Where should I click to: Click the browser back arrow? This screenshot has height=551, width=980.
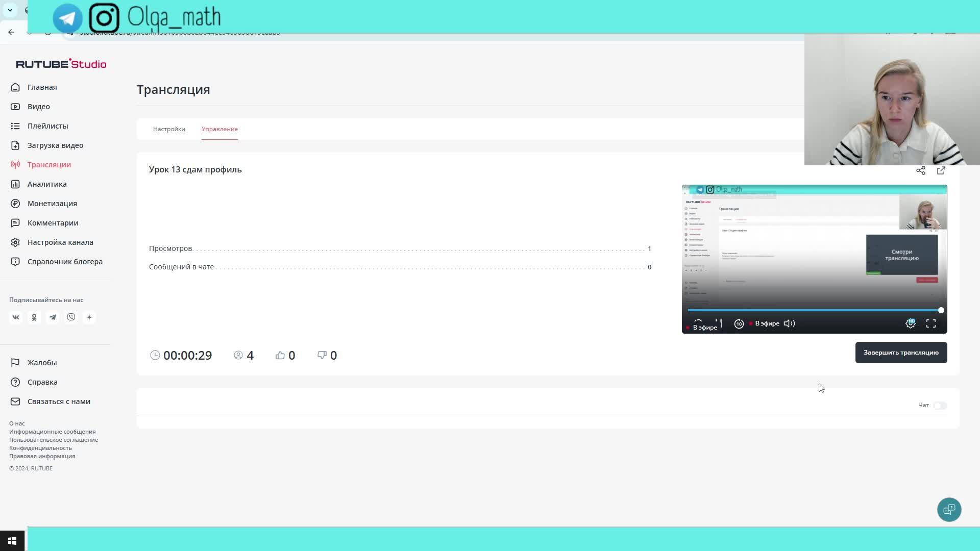(11, 32)
